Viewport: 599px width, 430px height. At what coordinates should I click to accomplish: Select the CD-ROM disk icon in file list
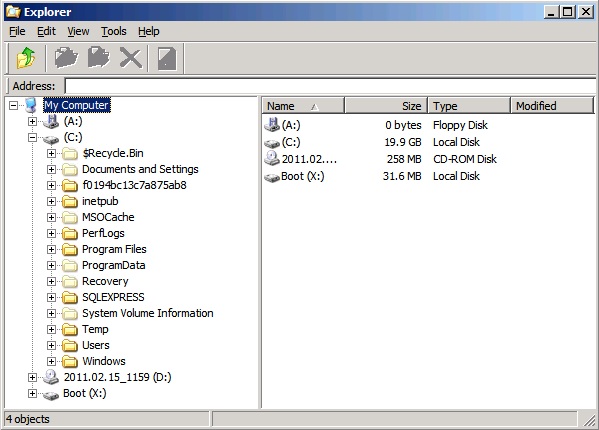(x=272, y=158)
